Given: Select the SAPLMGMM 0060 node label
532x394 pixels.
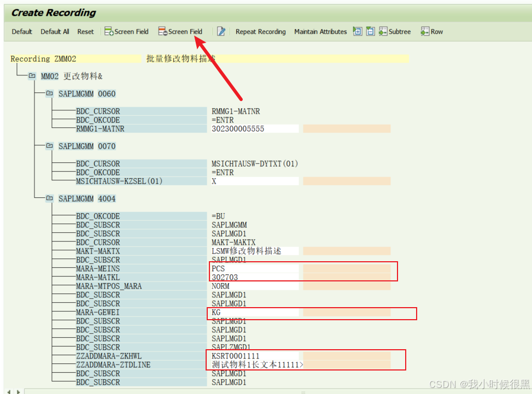Looking at the screenshot, I should tap(87, 93).
